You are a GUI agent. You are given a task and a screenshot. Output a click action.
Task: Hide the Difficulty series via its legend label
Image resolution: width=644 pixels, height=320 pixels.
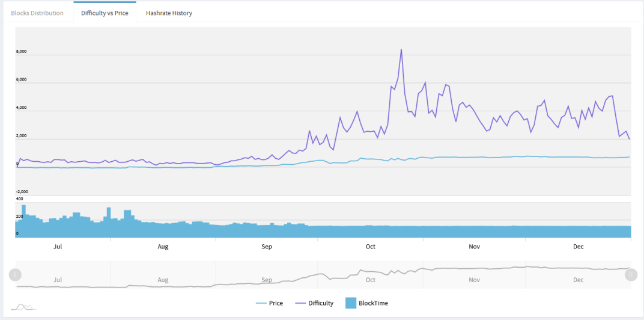point(320,303)
